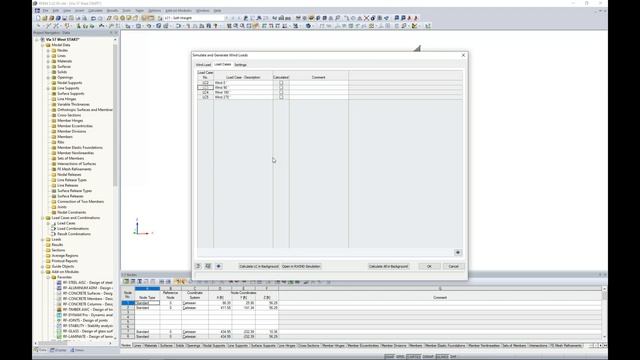Click the help icon at dialog bottom left
Image resolution: width=640 pixels, height=360 pixels.
tap(198, 267)
